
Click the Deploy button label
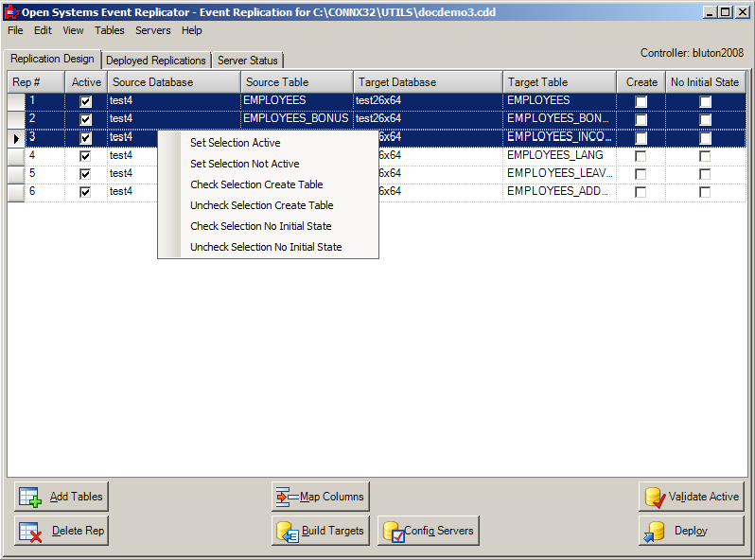[691, 531]
